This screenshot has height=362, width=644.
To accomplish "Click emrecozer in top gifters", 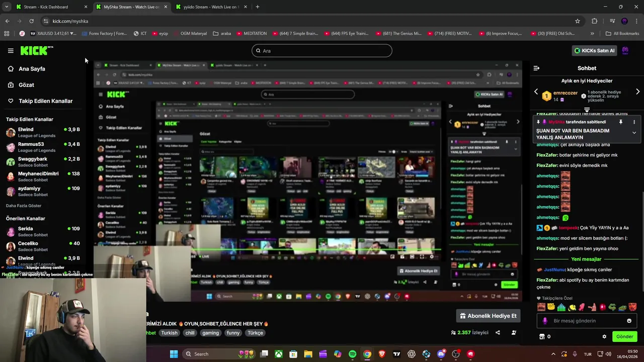I will tap(566, 93).
